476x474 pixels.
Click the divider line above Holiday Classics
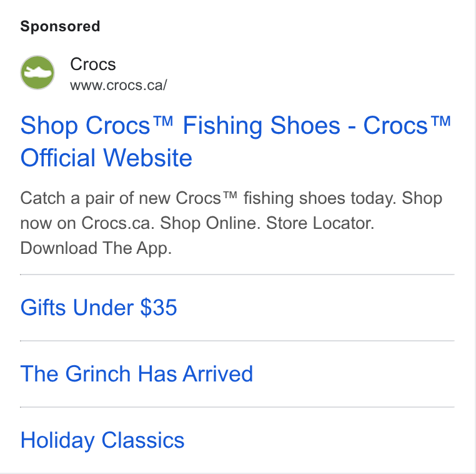(237, 407)
